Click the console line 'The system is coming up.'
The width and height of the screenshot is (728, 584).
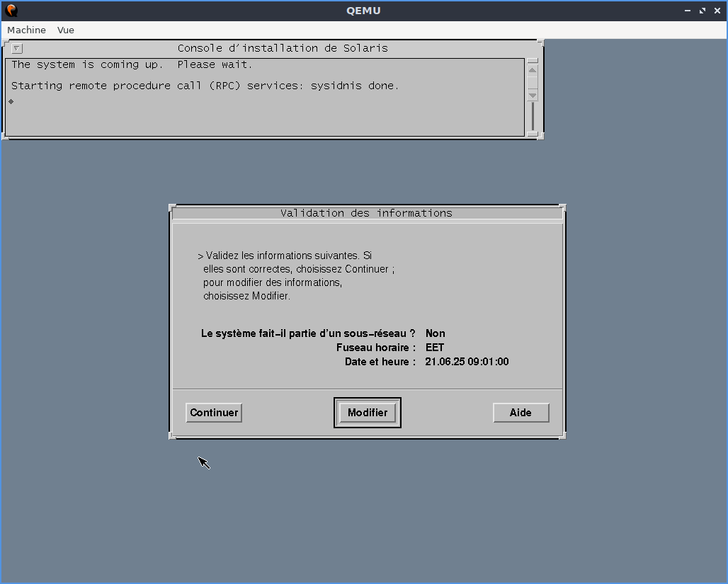coord(87,64)
